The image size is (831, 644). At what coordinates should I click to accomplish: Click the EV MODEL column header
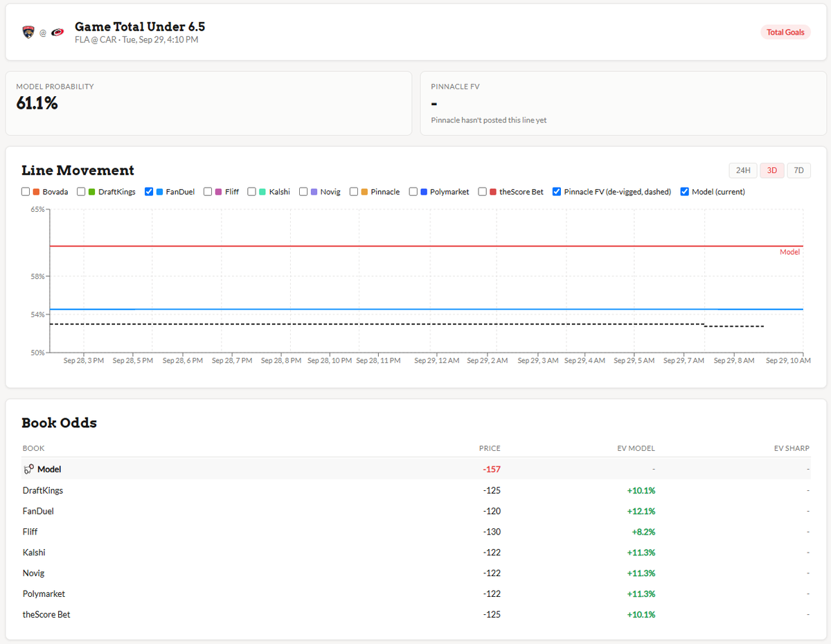pyautogui.click(x=636, y=449)
